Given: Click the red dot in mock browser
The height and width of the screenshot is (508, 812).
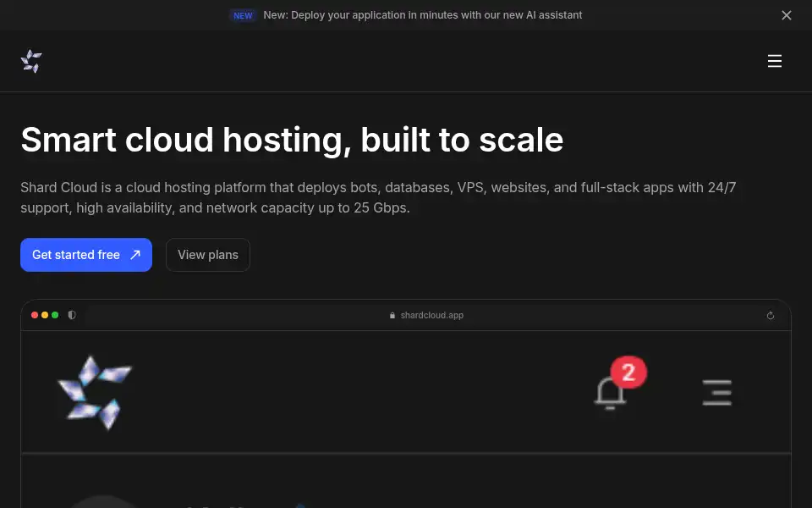Looking at the screenshot, I should tap(35, 315).
